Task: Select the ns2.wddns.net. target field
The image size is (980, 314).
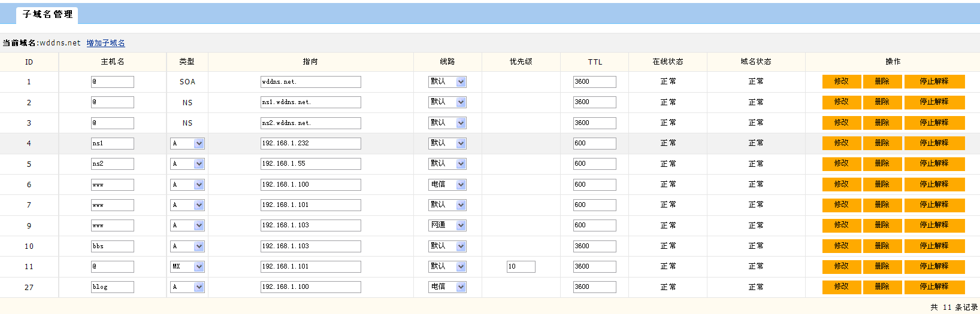Action: click(x=311, y=123)
